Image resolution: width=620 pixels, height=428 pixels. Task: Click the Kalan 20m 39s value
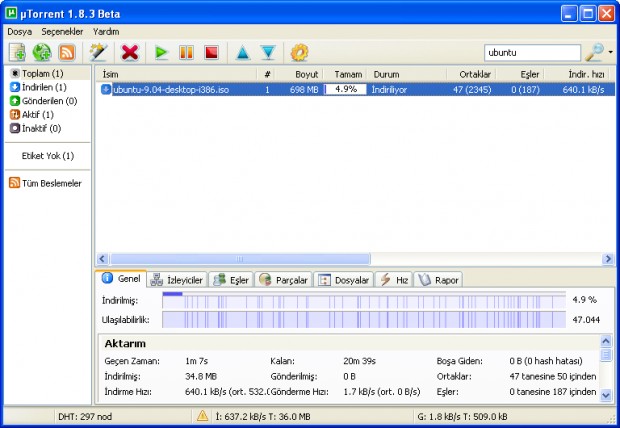click(359, 361)
